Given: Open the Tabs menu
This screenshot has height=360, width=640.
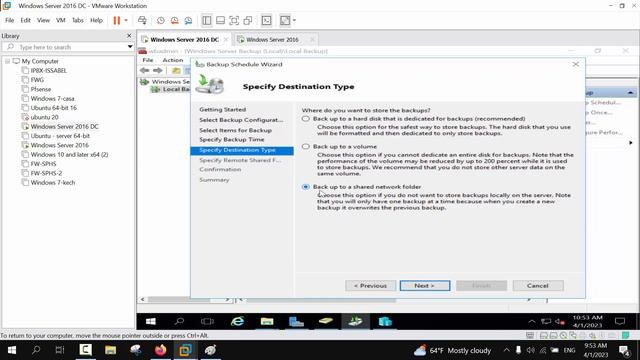Looking at the screenshot, I should click(x=78, y=20).
